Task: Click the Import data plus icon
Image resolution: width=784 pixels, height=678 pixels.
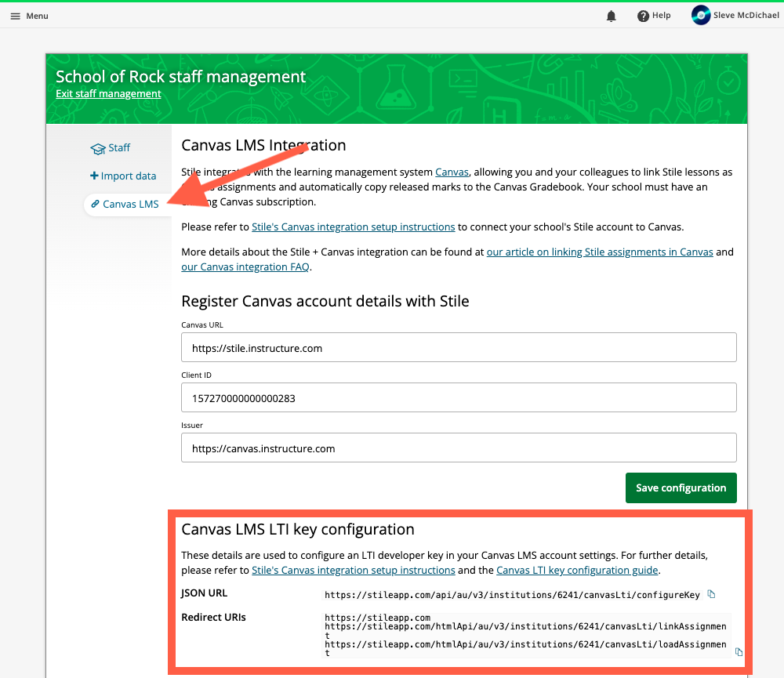Action: (94, 176)
